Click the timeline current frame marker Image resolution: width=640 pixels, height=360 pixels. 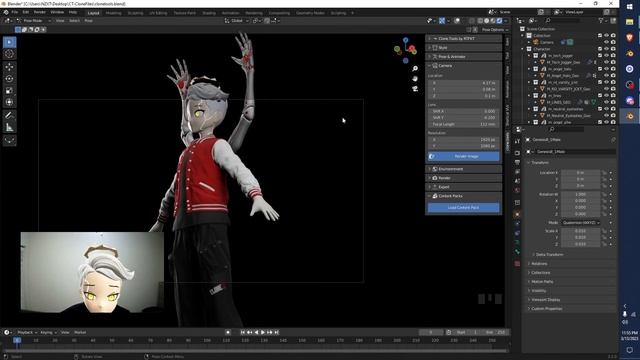click(17, 340)
